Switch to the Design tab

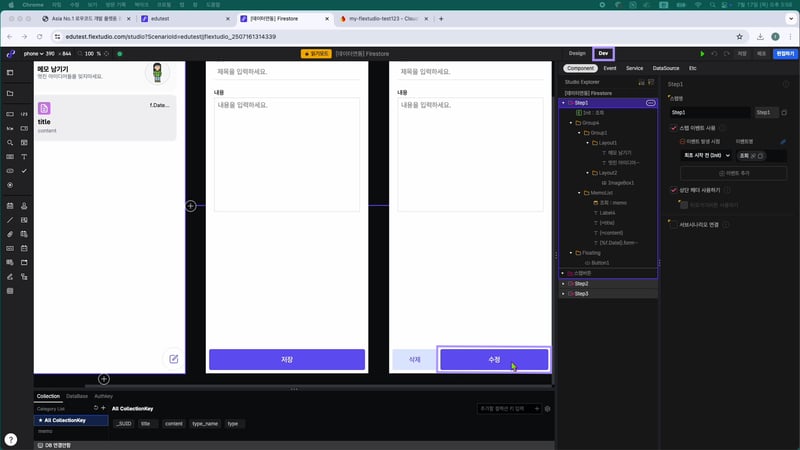577,53
